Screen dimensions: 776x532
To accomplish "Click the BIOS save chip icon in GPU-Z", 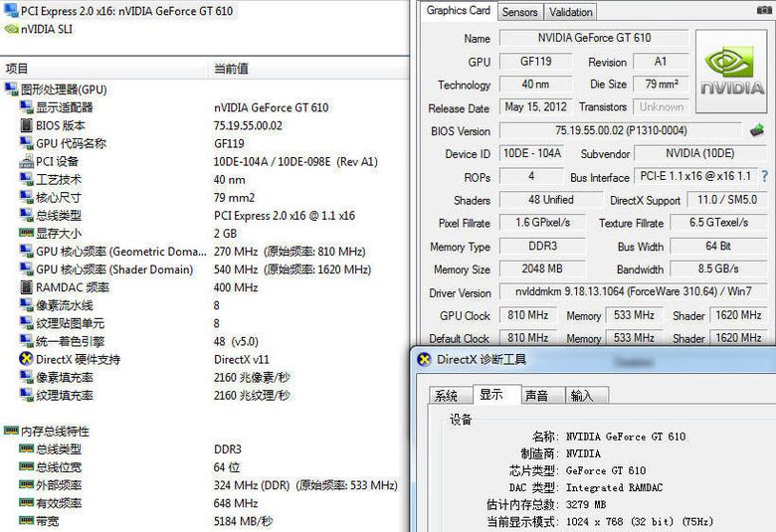I will pos(757,130).
